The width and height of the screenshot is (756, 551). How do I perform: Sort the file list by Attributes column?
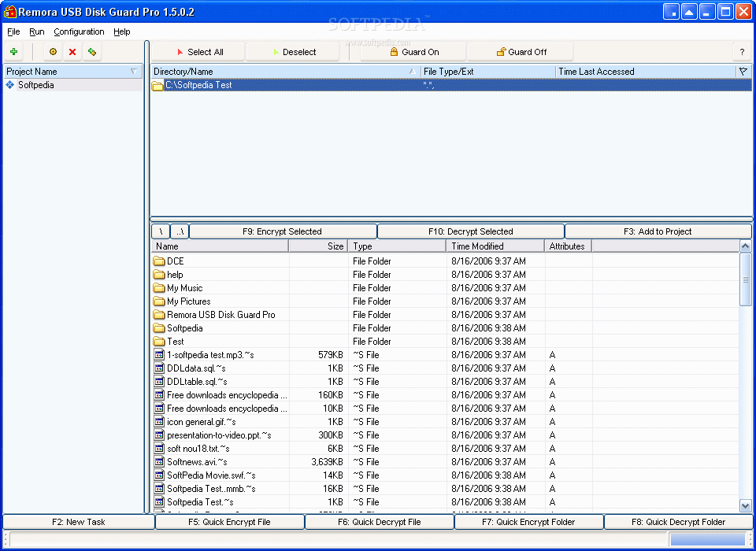click(x=569, y=246)
